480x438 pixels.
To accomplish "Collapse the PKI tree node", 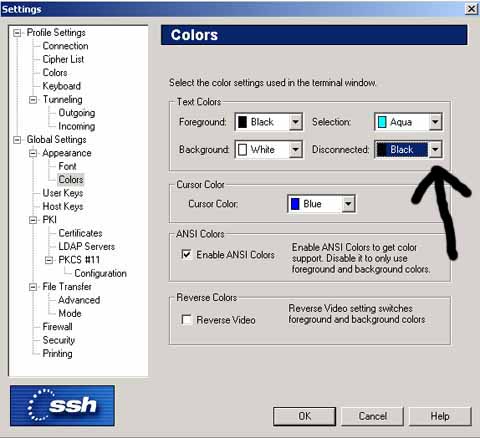I will click(33, 220).
